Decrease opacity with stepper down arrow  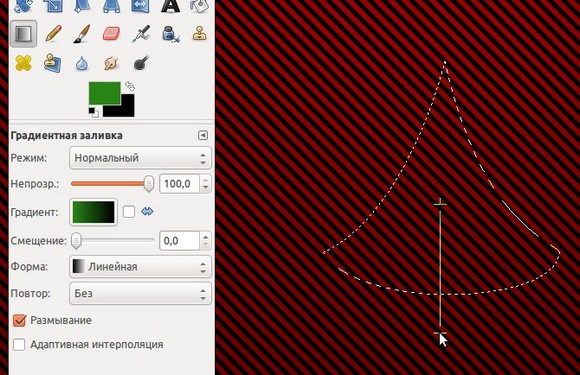[x=205, y=188]
